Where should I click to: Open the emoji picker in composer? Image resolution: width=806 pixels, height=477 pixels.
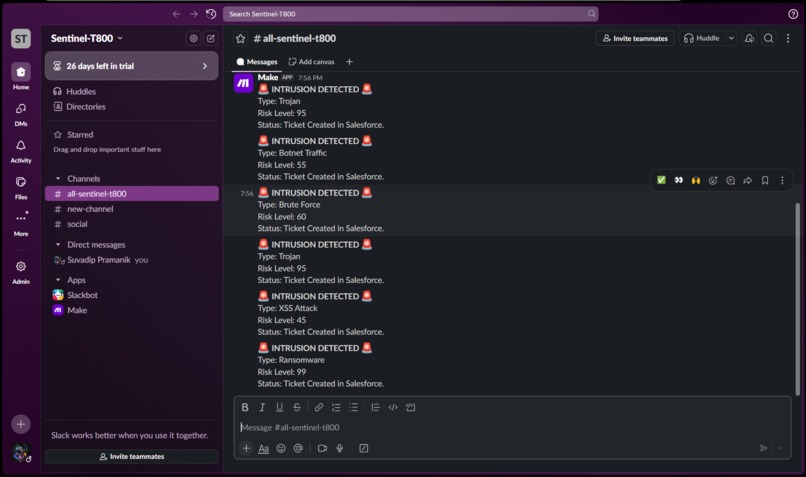click(281, 448)
